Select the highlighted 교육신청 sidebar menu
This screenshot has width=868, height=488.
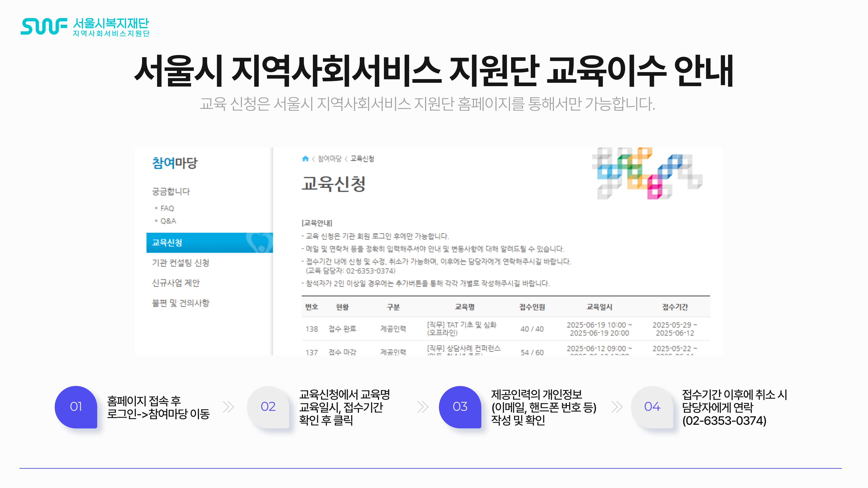click(210, 242)
